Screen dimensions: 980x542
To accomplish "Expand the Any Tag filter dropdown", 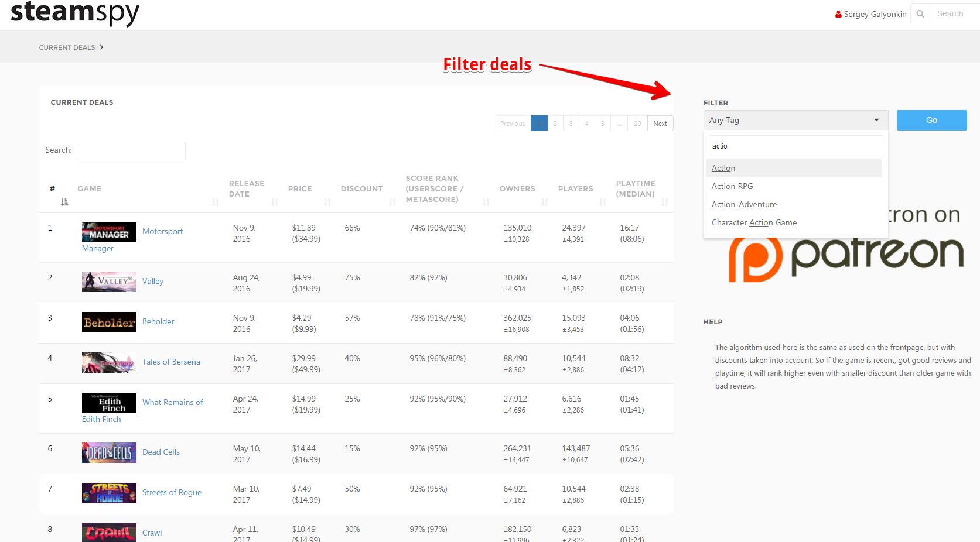I will [795, 120].
